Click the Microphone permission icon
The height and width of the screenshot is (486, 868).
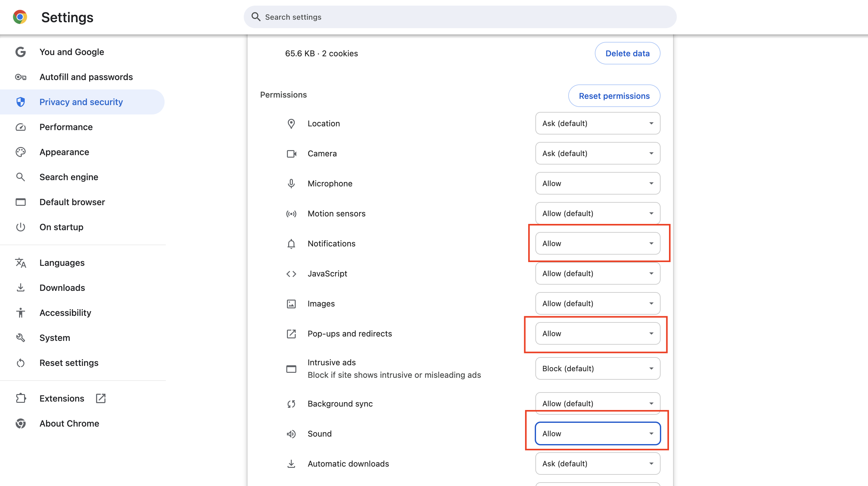[291, 184]
